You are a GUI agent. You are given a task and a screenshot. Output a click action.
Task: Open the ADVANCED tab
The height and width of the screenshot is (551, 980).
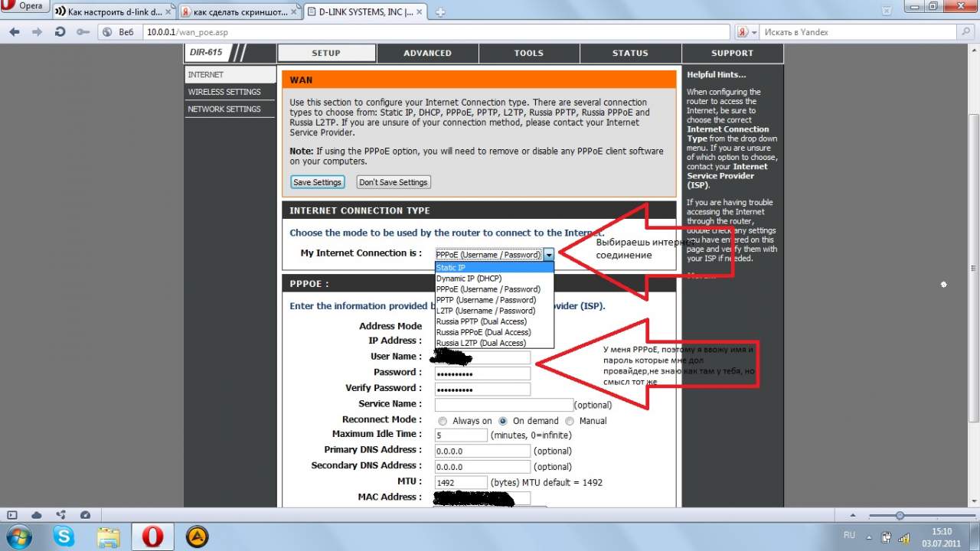(428, 53)
